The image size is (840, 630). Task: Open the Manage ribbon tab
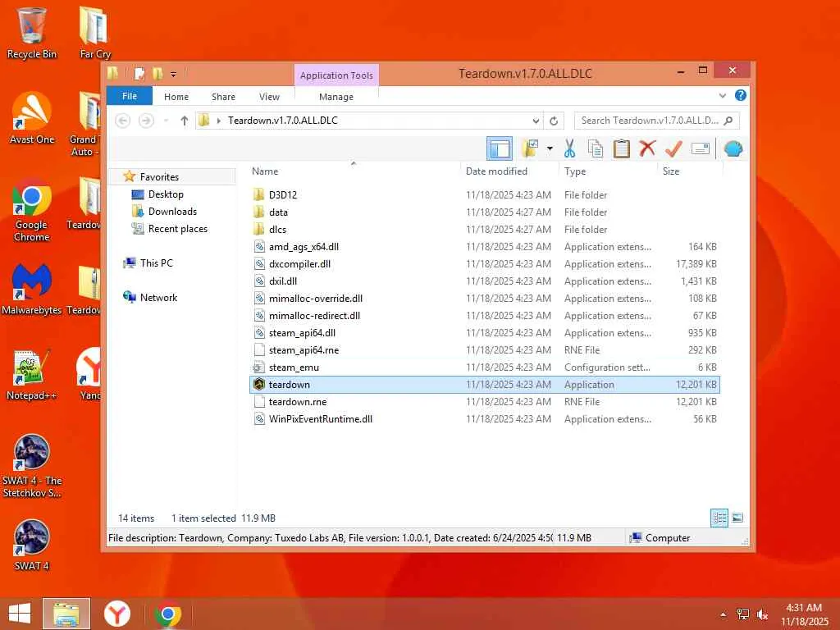tap(336, 97)
